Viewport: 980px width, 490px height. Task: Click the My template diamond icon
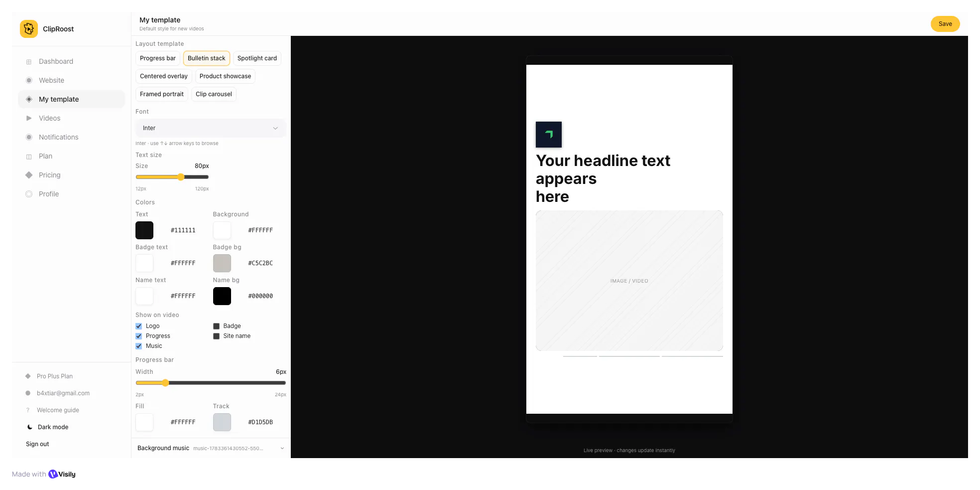click(29, 99)
